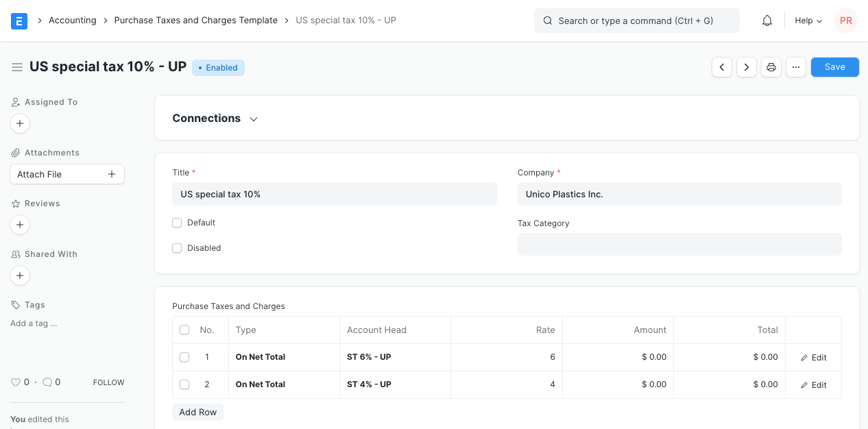Go to next document arrow
The image size is (868, 429).
tap(747, 67)
